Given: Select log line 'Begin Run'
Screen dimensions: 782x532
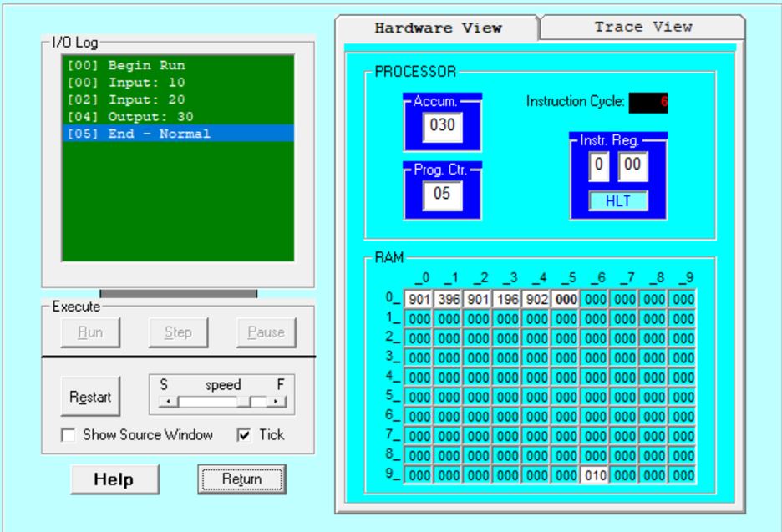Looking at the screenshot, I should pos(178,65).
